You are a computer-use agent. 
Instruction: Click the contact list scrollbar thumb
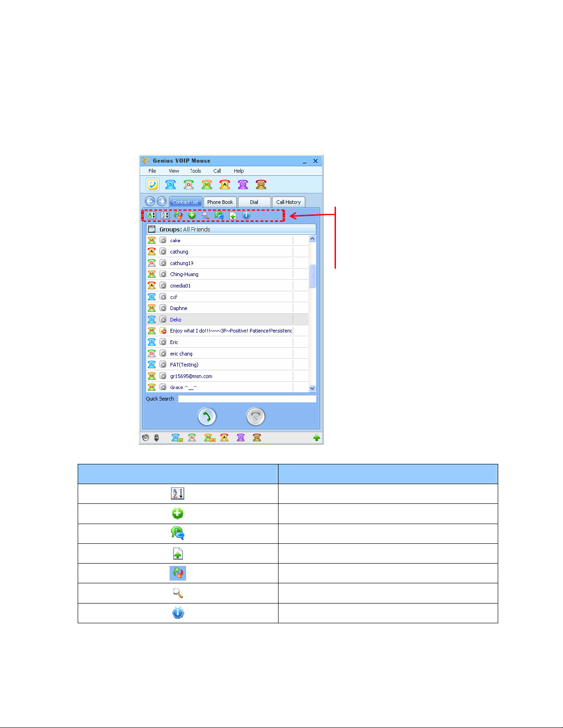click(313, 276)
